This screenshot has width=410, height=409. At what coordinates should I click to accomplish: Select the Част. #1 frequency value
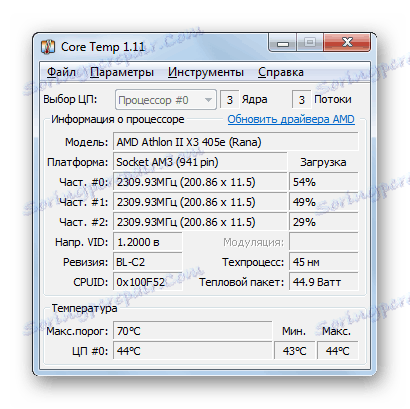[200, 202]
